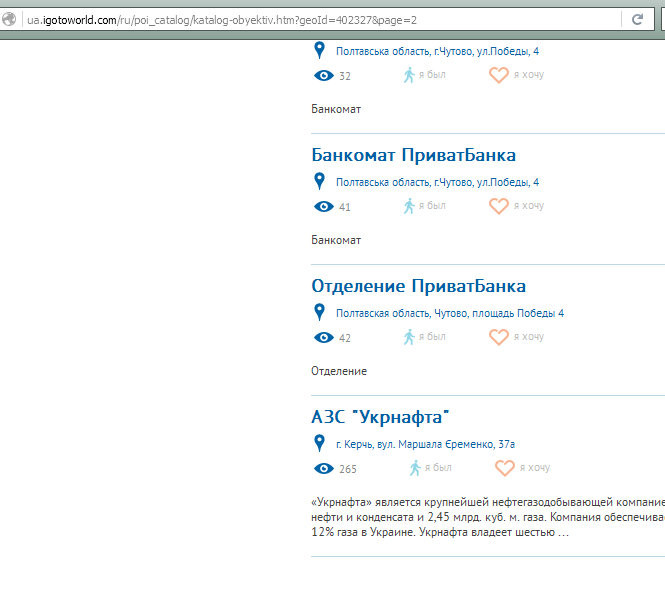Click the «Укрнафта» description paragraph
665x605 pixels.
coord(488,517)
